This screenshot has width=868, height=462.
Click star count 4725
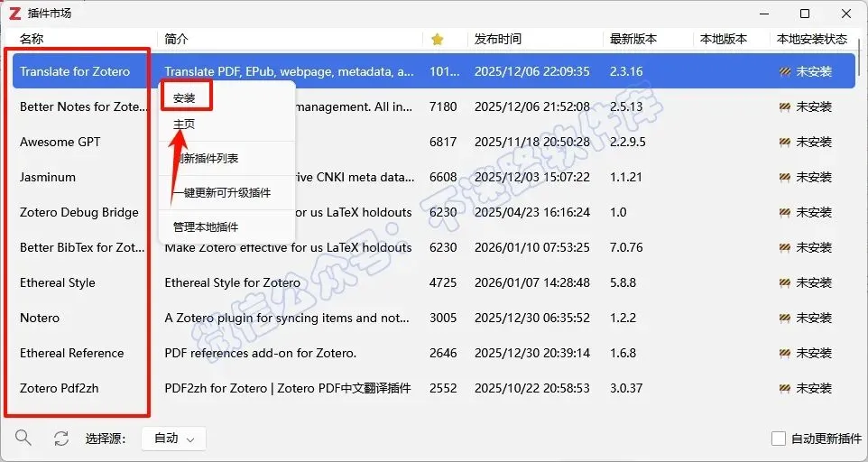pyautogui.click(x=443, y=282)
